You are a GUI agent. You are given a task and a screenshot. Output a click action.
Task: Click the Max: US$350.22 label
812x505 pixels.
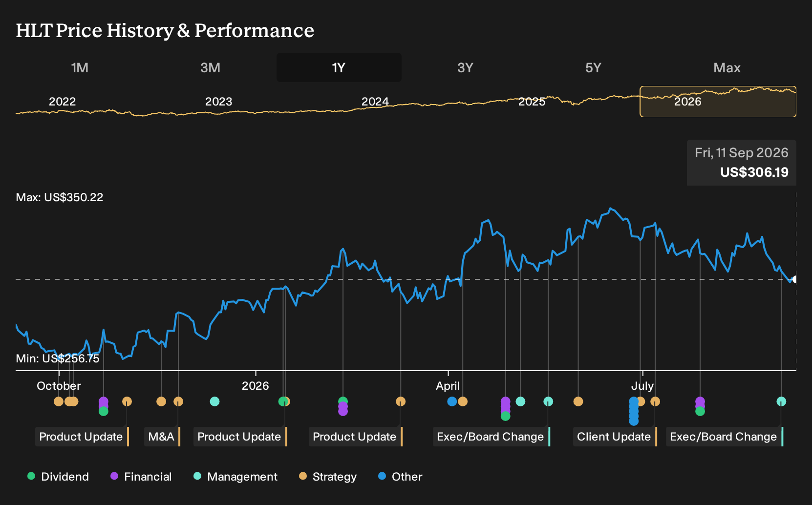click(x=60, y=197)
